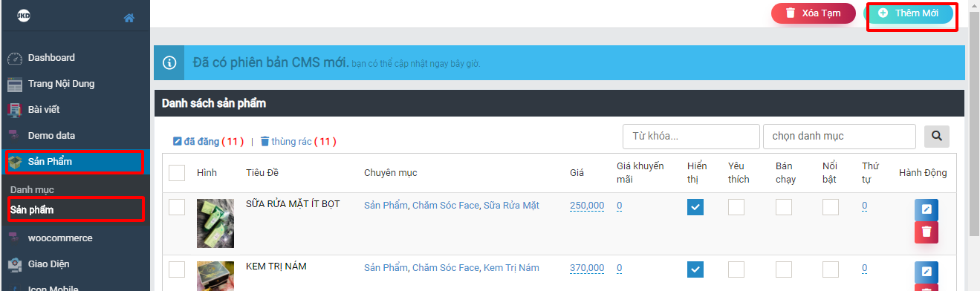
Task: Click the Dashboard gauge icon
Action: point(15,59)
